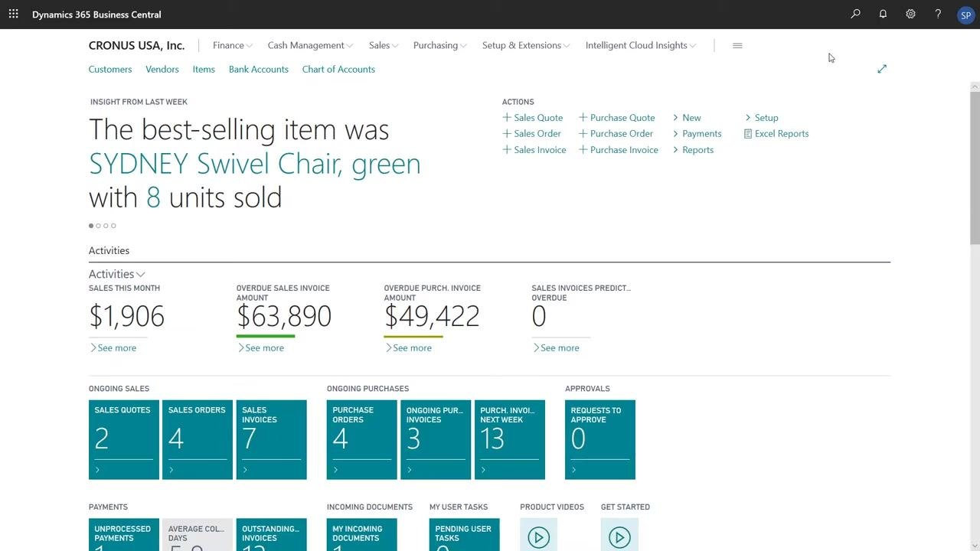Select the third insight carousel dot
980x551 pixels.
(x=106, y=226)
